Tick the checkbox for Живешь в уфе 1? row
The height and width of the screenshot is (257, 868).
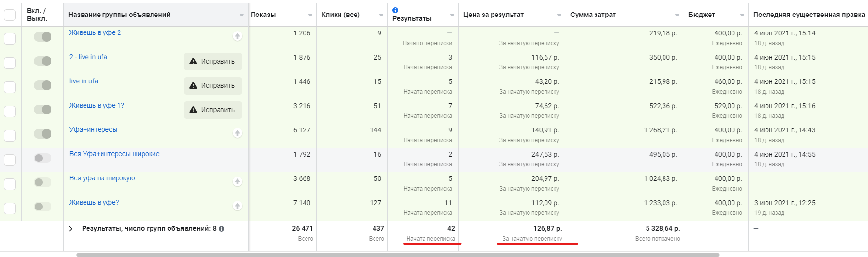click(10, 112)
